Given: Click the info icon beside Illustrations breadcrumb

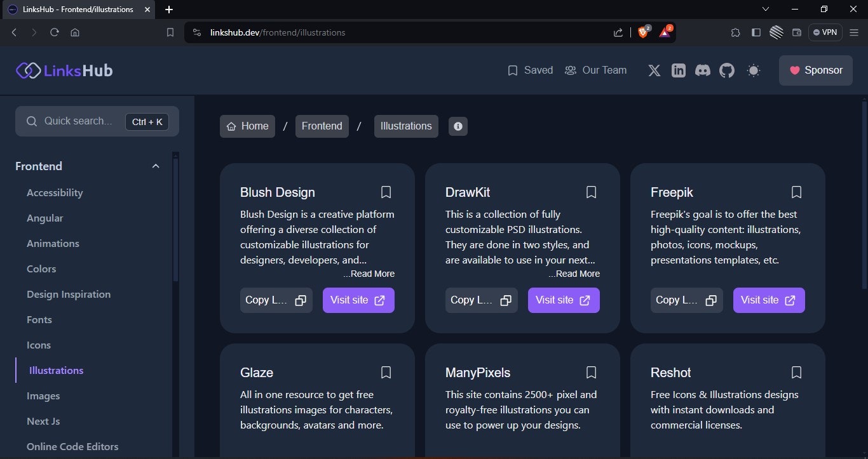Looking at the screenshot, I should pyautogui.click(x=458, y=126).
